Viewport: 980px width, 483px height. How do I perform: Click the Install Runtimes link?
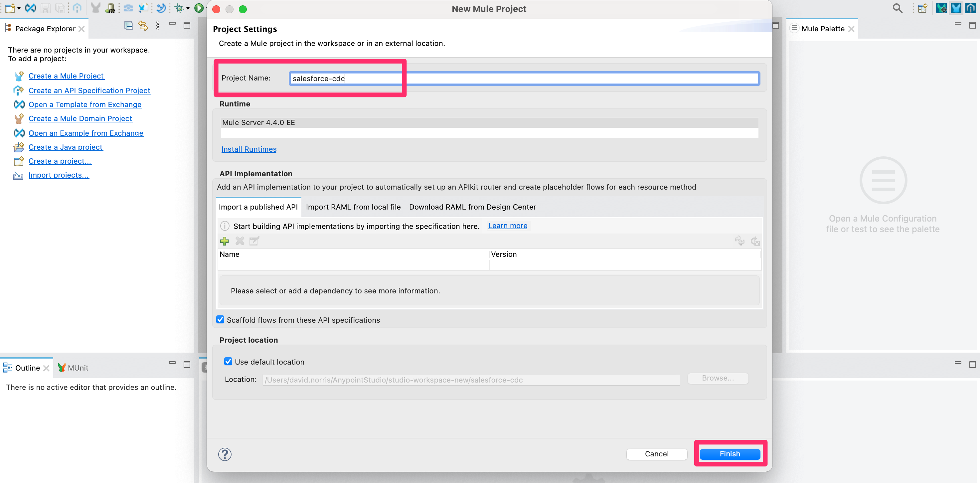(249, 149)
